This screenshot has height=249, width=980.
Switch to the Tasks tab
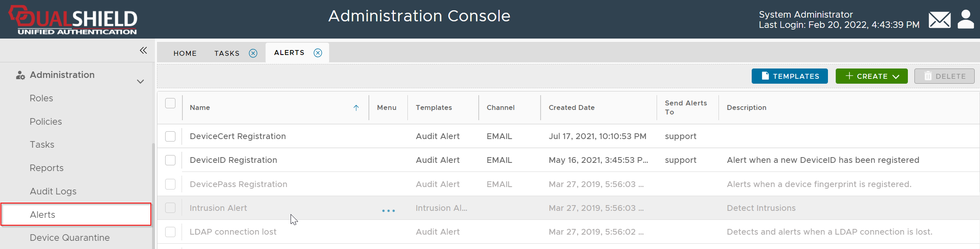[x=227, y=53]
